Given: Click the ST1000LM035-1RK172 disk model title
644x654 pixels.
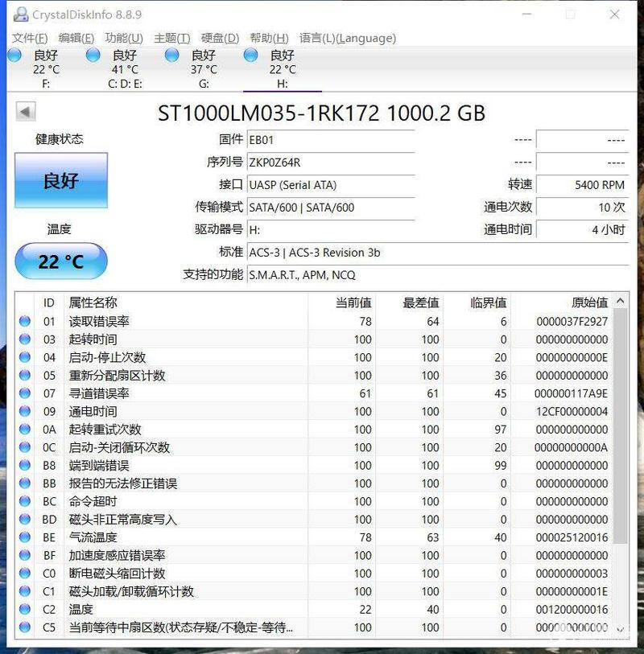Looking at the screenshot, I should [x=321, y=113].
